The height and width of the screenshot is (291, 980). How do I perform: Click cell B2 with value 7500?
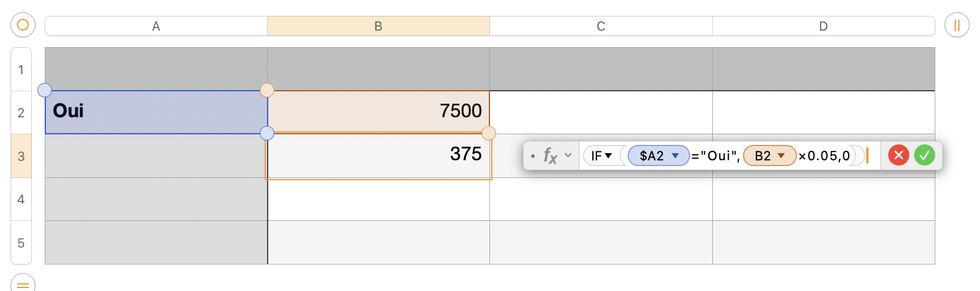coord(378,112)
